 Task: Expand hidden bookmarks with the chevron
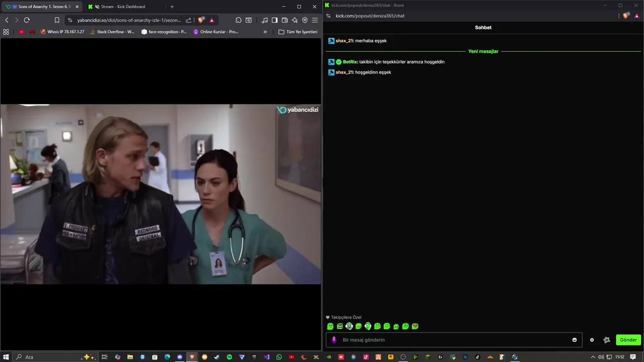point(265,32)
